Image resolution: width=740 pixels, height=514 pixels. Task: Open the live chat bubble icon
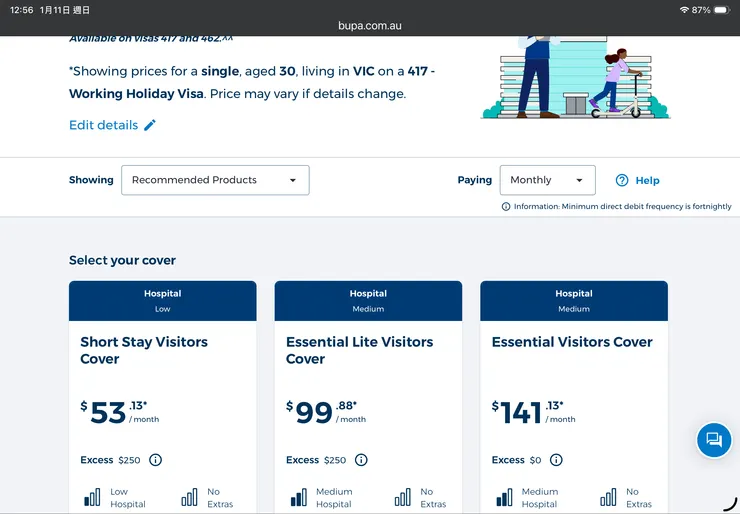point(714,439)
